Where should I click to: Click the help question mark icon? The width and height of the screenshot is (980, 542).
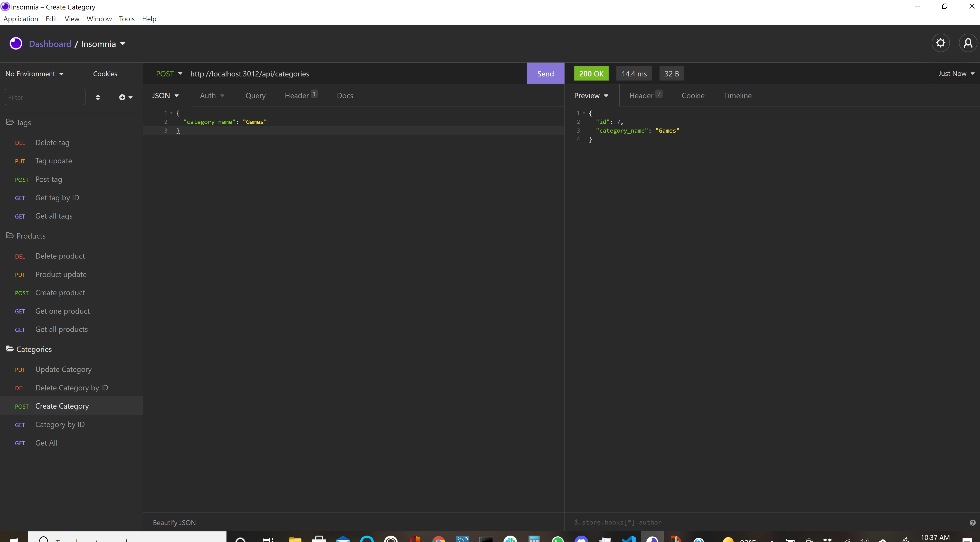click(972, 523)
